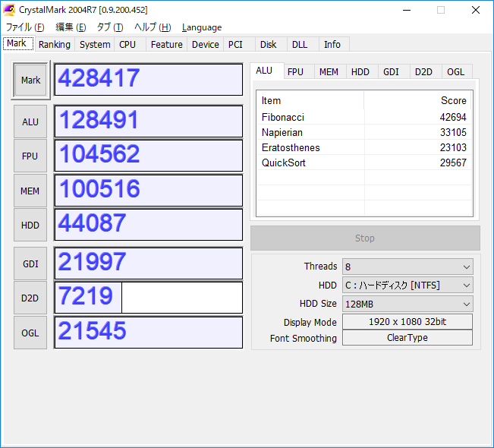Expand the HDD drive dropdown
This screenshot has height=448, width=494.
point(407,286)
